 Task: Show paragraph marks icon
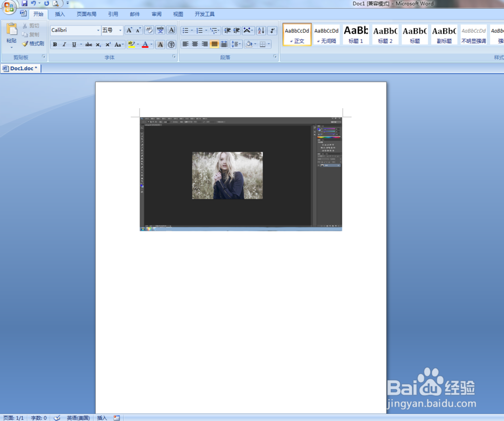272,31
